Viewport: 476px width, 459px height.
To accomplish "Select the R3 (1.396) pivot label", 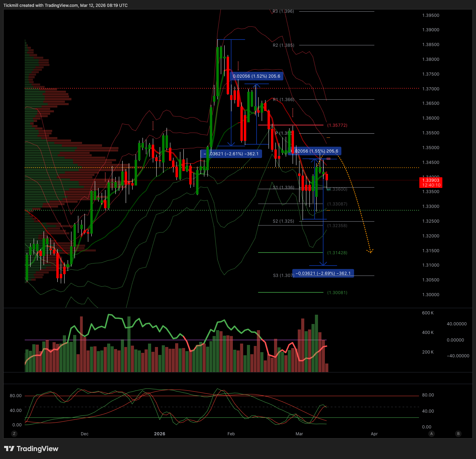I will point(283,11).
